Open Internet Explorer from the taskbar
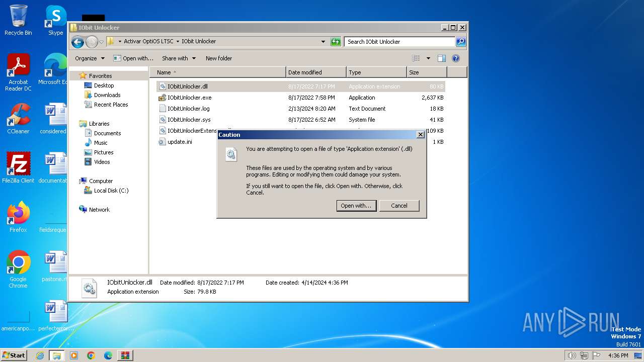This screenshot has height=362, width=644. pyautogui.click(x=40, y=355)
